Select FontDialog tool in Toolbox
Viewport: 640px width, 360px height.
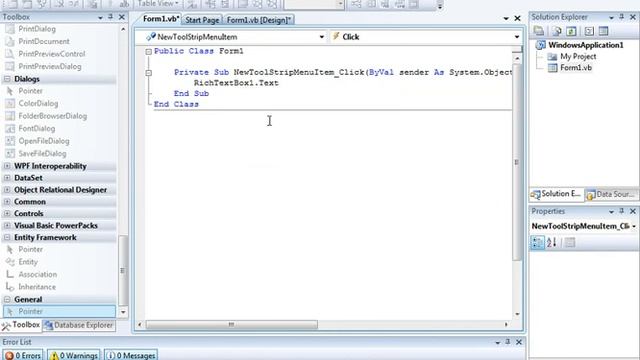(x=36, y=129)
